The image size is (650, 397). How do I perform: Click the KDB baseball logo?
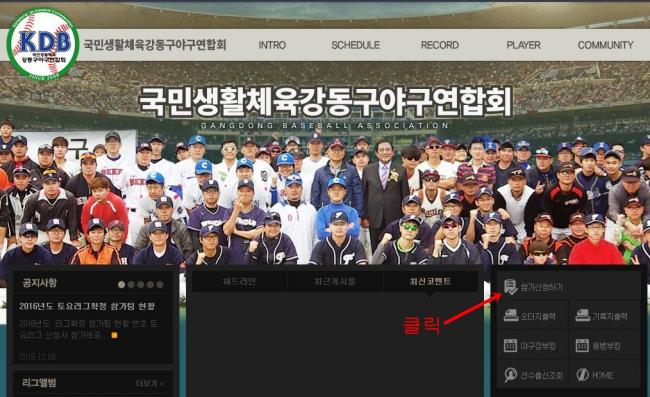click(42, 44)
